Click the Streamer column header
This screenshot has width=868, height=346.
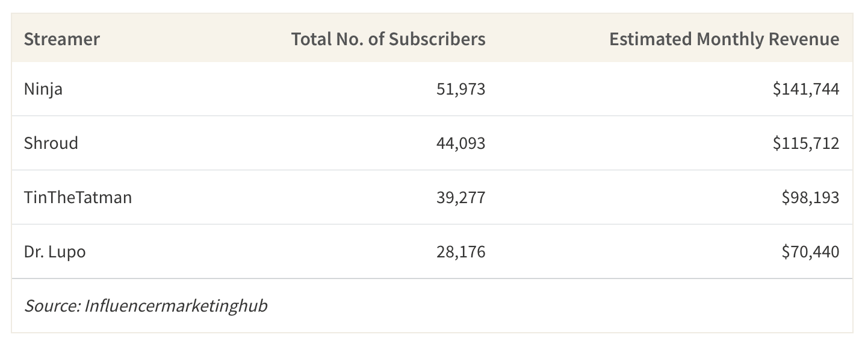tap(62, 39)
